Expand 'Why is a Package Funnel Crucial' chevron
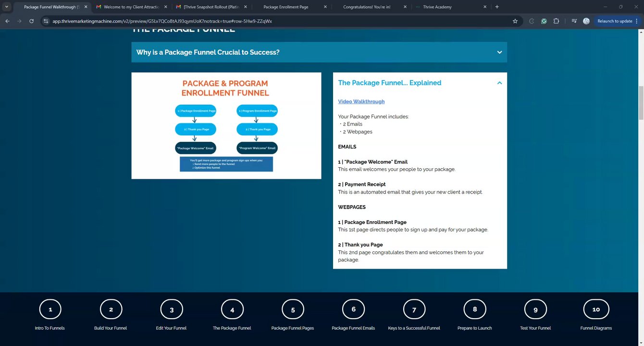Screen dimensions: 644x346 tap(499, 52)
